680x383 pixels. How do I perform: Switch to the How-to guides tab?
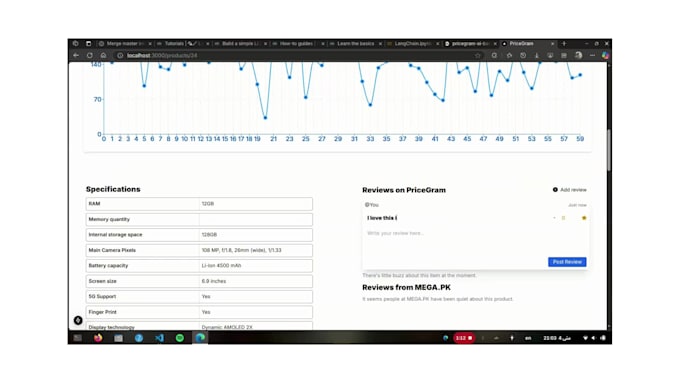[x=298, y=43]
